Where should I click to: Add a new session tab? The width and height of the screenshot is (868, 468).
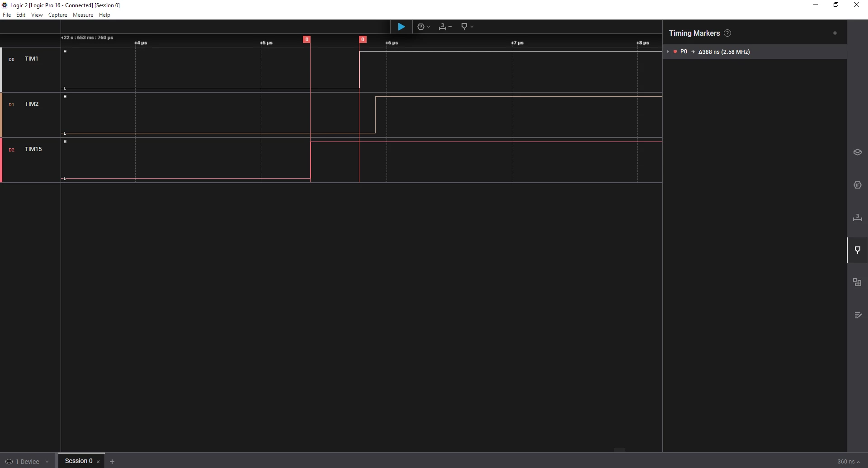pos(112,462)
